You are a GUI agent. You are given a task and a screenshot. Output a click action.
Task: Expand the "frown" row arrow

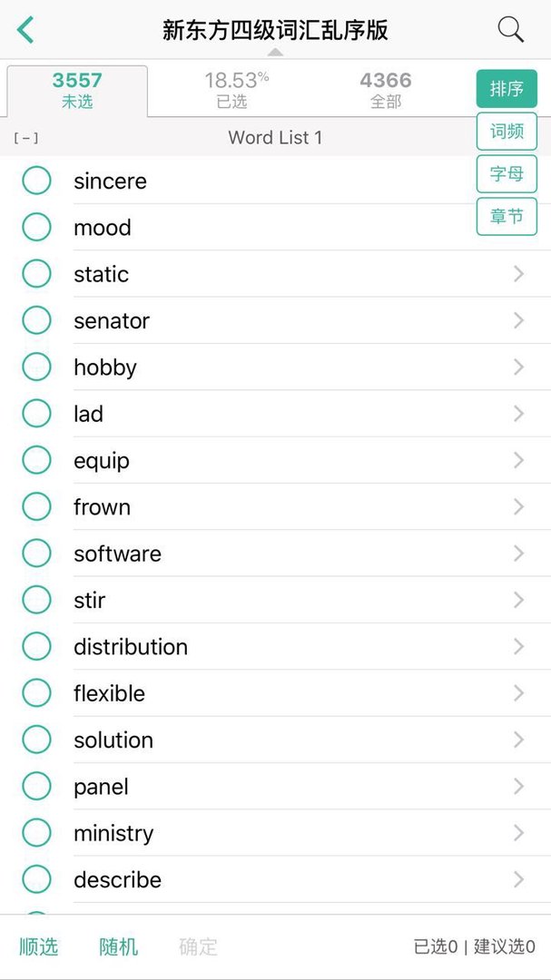tap(518, 507)
